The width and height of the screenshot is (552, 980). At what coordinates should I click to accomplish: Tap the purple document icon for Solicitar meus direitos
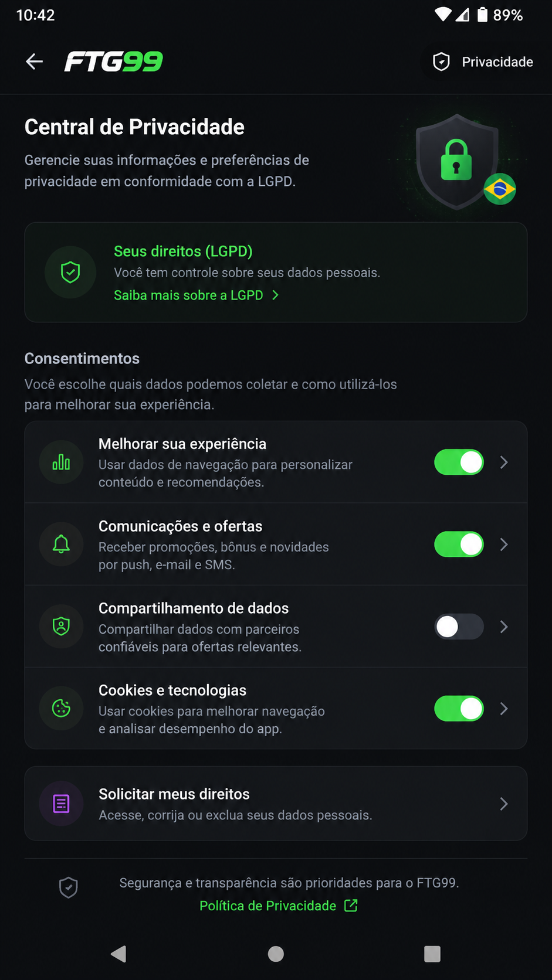point(61,804)
